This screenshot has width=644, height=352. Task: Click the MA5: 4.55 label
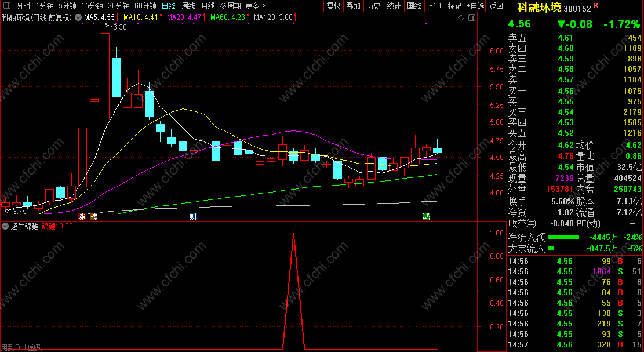click(x=99, y=17)
